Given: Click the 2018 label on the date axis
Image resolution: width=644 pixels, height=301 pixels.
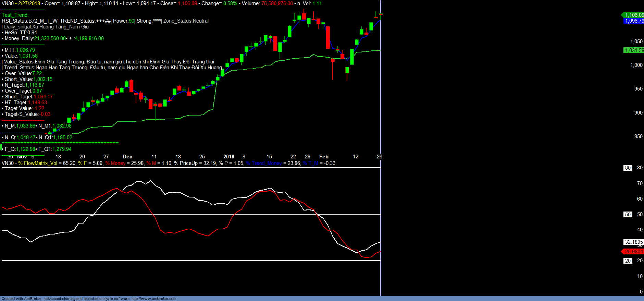Looking at the screenshot, I should (229, 157).
